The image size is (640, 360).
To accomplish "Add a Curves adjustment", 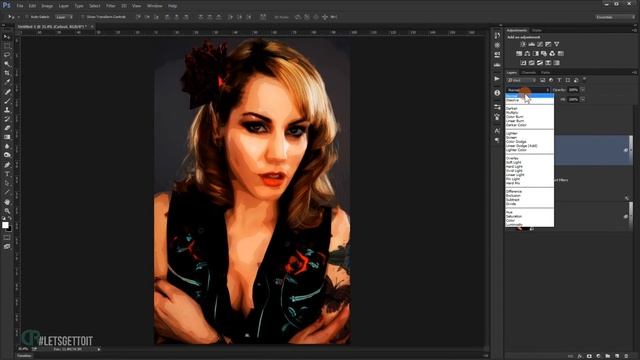I will pyautogui.click(x=540, y=44).
